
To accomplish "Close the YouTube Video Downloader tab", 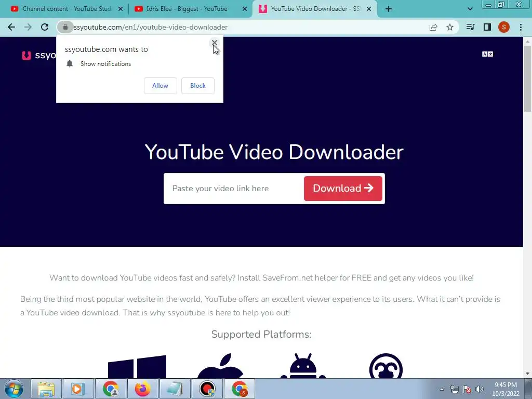I will click(x=369, y=9).
